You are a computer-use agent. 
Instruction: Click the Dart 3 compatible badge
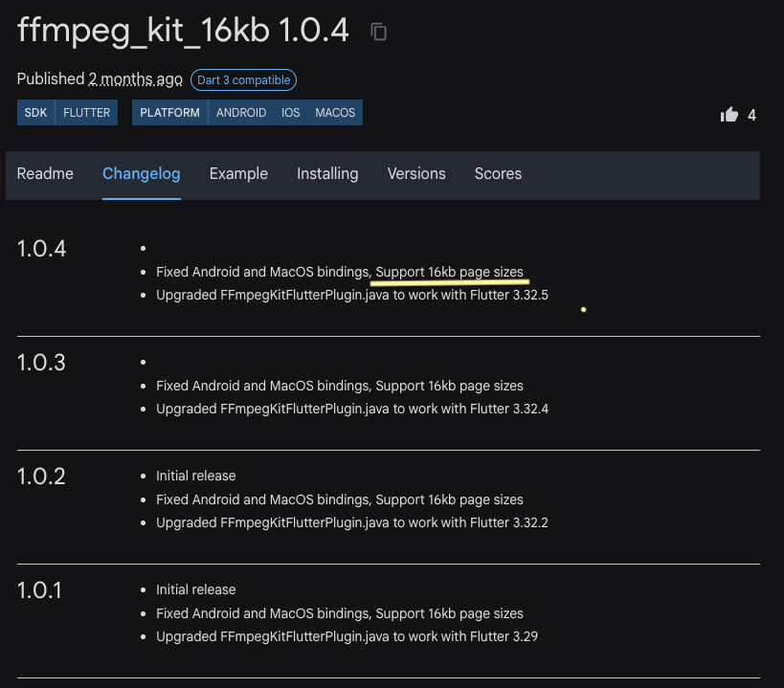243,80
